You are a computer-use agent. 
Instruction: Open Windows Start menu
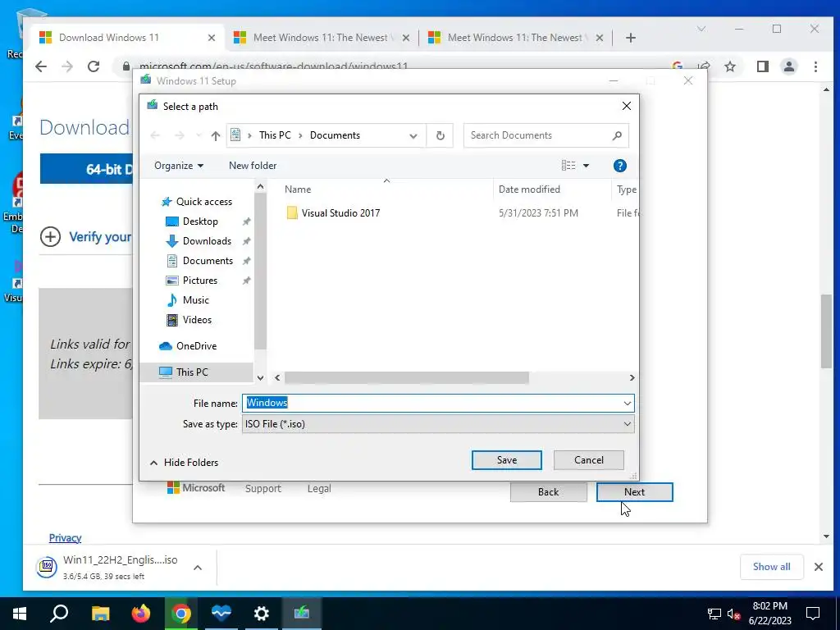tap(20, 614)
